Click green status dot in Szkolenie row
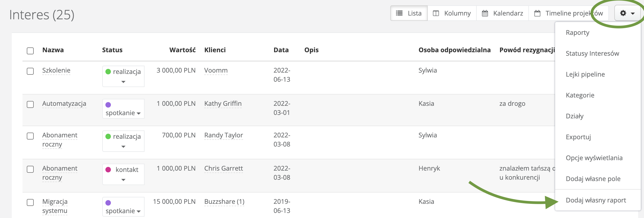This screenshot has width=644, height=218. (108, 72)
